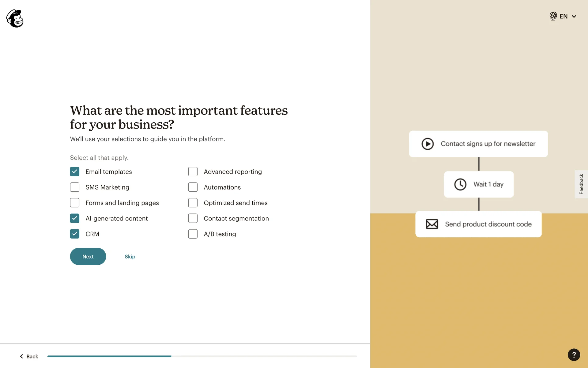Click the envelope icon on discount card
This screenshot has height=368, width=588.
coord(432,224)
